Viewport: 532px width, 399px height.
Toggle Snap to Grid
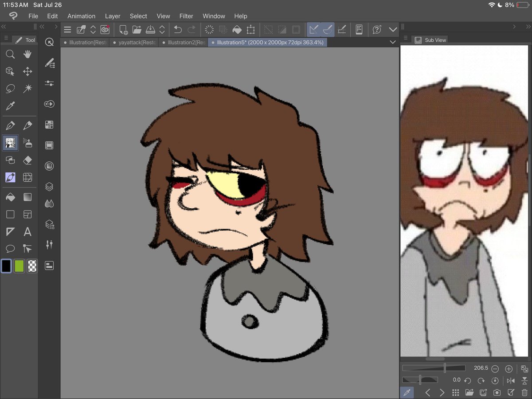tap(341, 30)
